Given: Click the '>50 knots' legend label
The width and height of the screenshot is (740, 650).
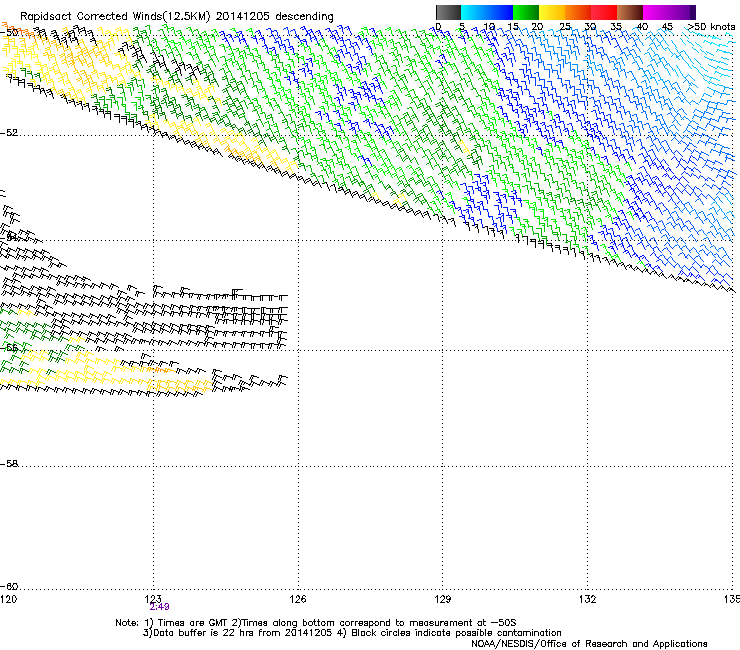Looking at the screenshot, I should pos(711,27).
